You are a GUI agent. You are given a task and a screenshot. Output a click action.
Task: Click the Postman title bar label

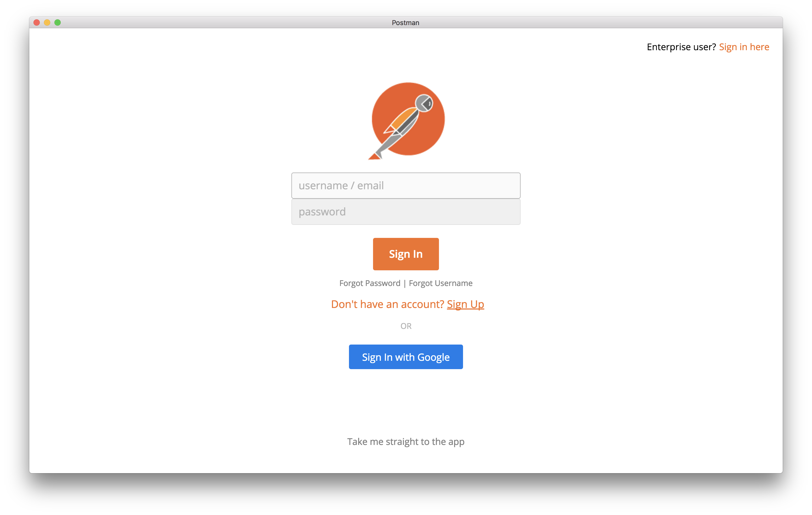point(405,23)
